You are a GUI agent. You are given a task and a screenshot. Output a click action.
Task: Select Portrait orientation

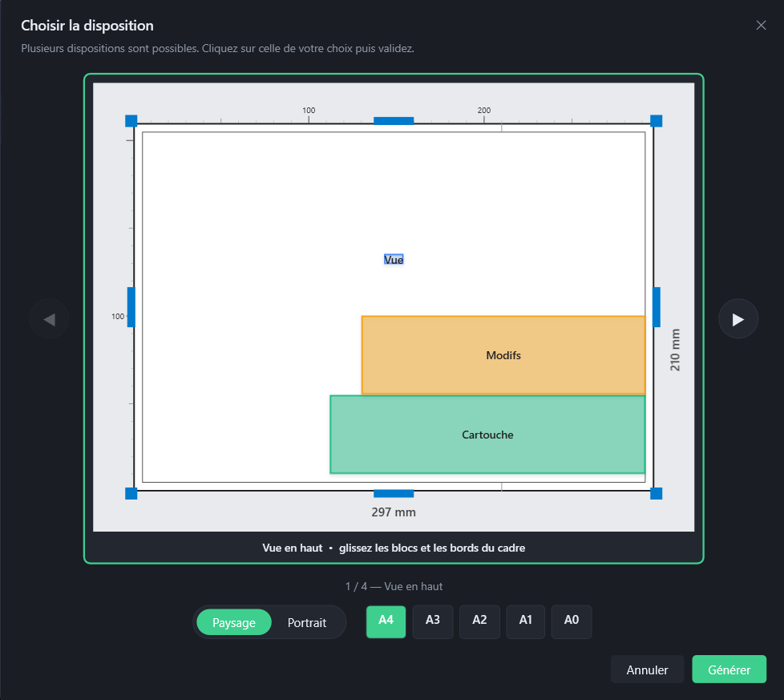[x=306, y=622]
